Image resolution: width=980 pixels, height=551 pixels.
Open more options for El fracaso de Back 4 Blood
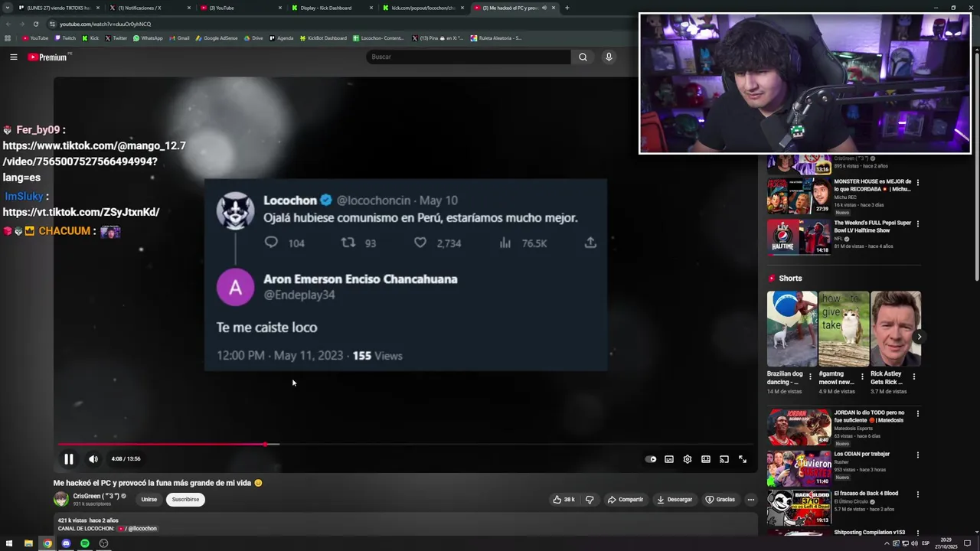(x=917, y=495)
